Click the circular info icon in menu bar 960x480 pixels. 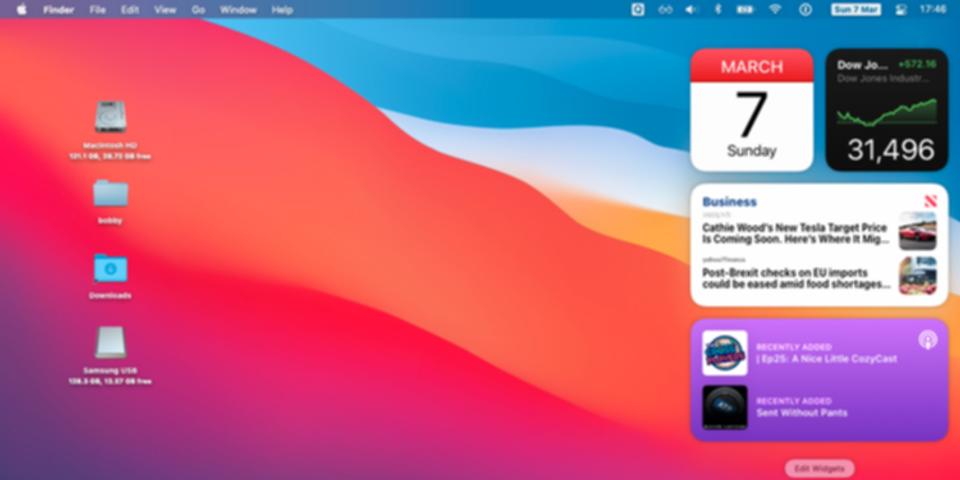pos(806,9)
